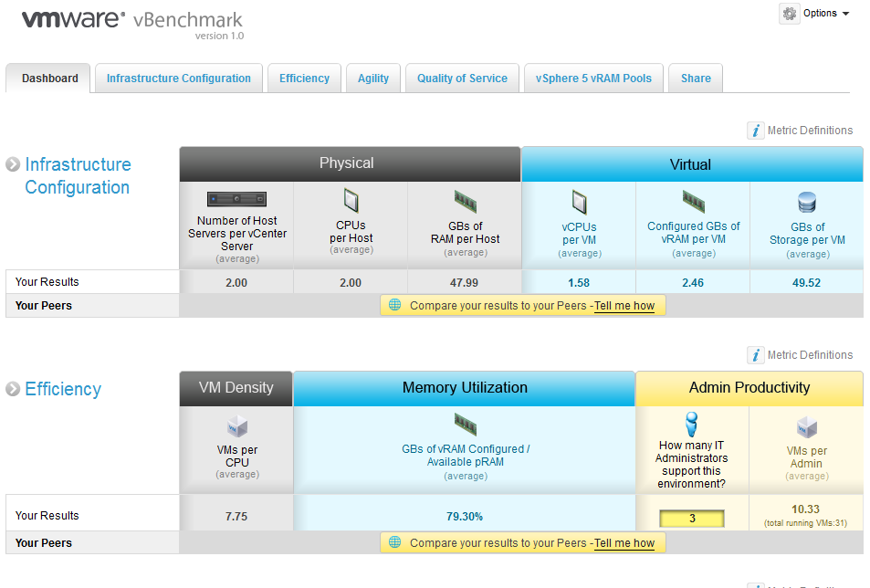Click the vmware vBenchmark logo
This screenshot has width=870, height=588.
coord(132,24)
